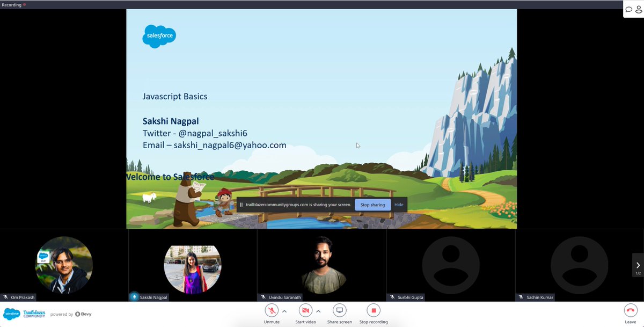This screenshot has height=327, width=644.
Task: Click active mic icon beside Sakshi Nagpal
Action: point(134,296)
